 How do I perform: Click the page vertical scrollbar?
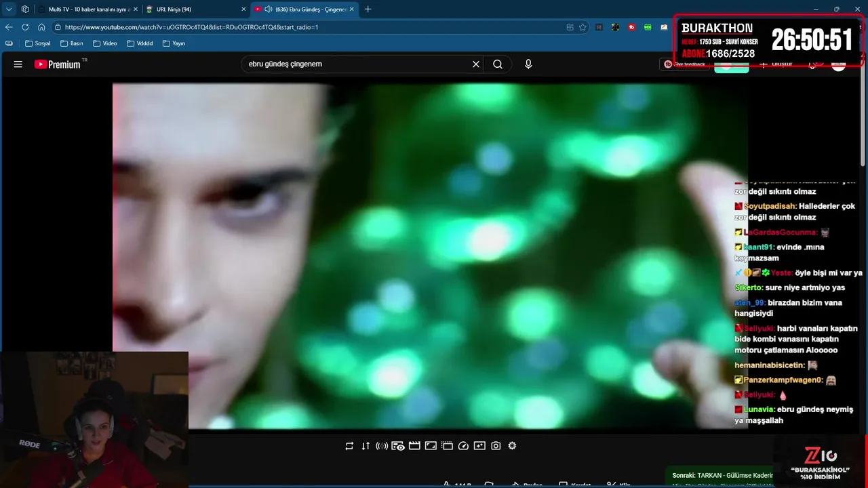coord(863,115)
